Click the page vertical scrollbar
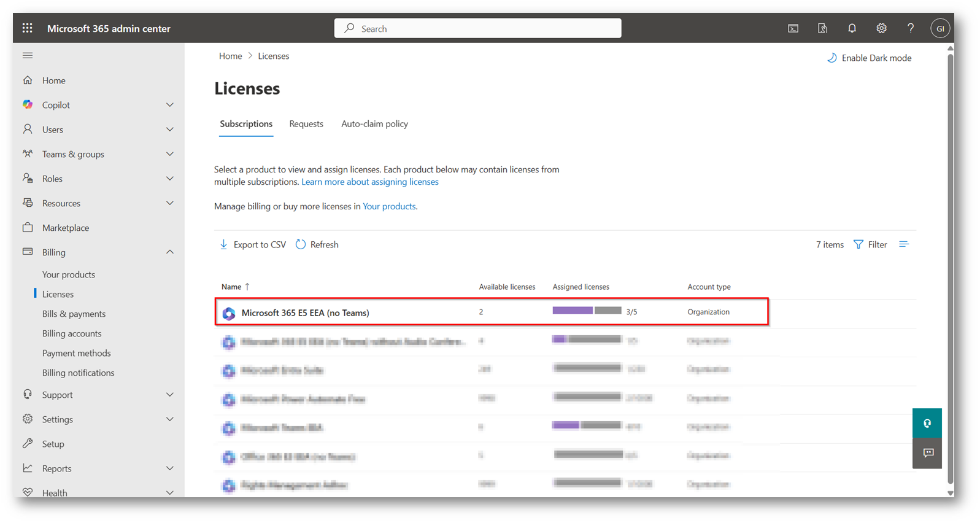 (950, 270)
